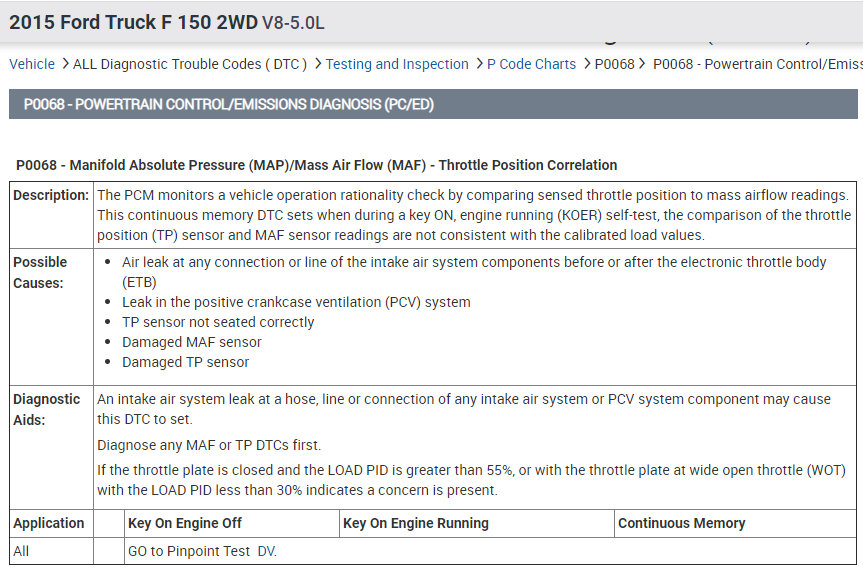Viewport: 863px width, 573px height.
Task: Click chevron before ALL Diagnostic Trouble Codes
Action: (x=65, y=64)
